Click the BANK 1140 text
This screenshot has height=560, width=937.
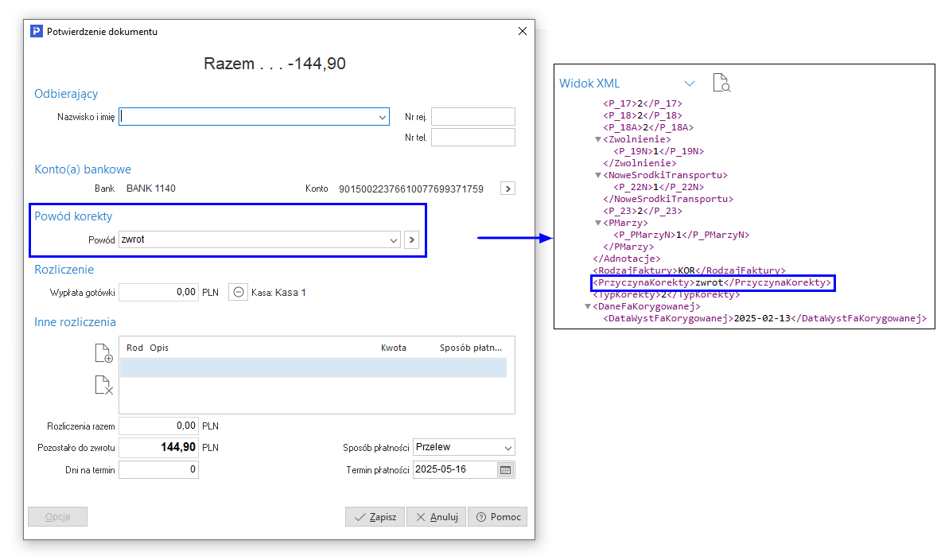point(150,189)
